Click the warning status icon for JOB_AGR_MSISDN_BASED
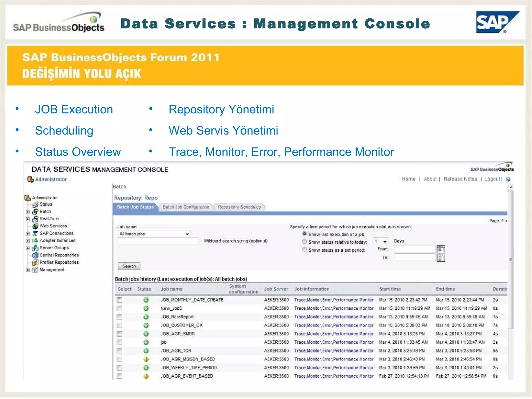532x399 pixels. (146, 359)
